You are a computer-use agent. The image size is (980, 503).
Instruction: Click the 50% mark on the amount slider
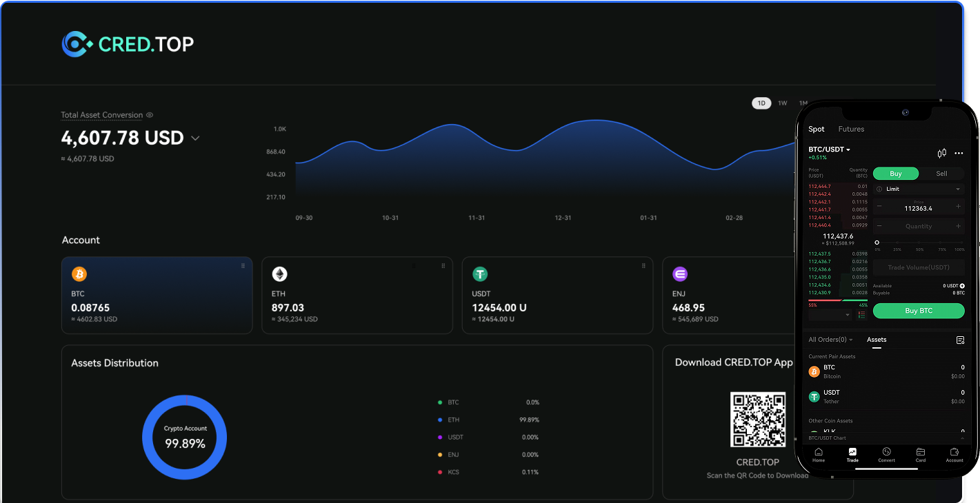pyautogui.click(x=919, y=243)
